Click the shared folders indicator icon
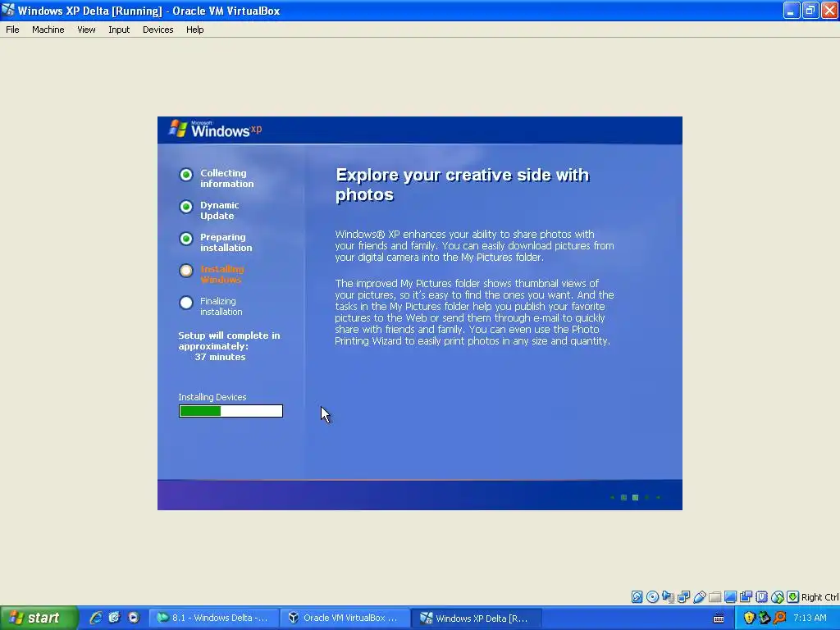This screenshot has width=840, height=630. point(714,597)
